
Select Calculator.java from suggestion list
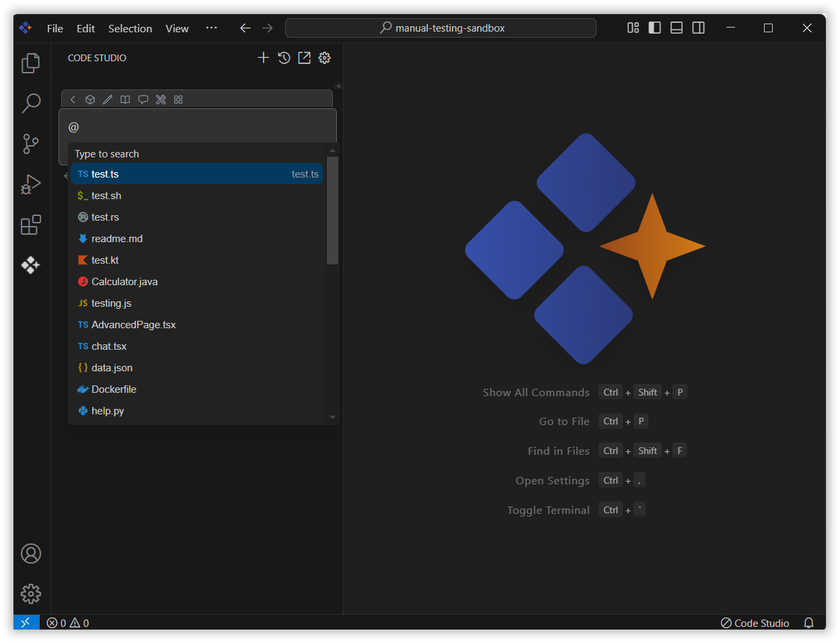196,282
